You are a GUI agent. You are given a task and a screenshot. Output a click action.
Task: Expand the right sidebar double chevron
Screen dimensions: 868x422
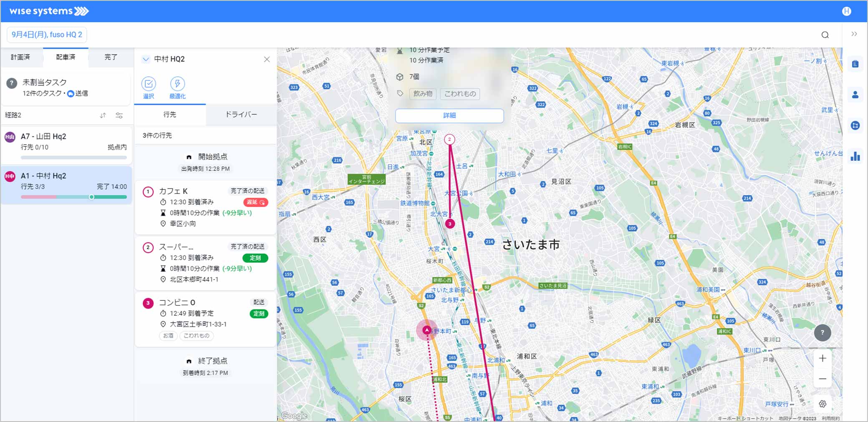(x=854, y=34)
